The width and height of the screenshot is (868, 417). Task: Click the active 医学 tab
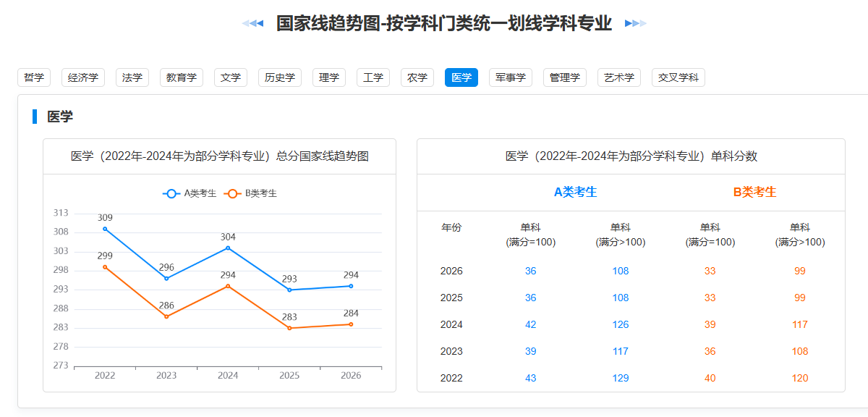pos(461,77)
